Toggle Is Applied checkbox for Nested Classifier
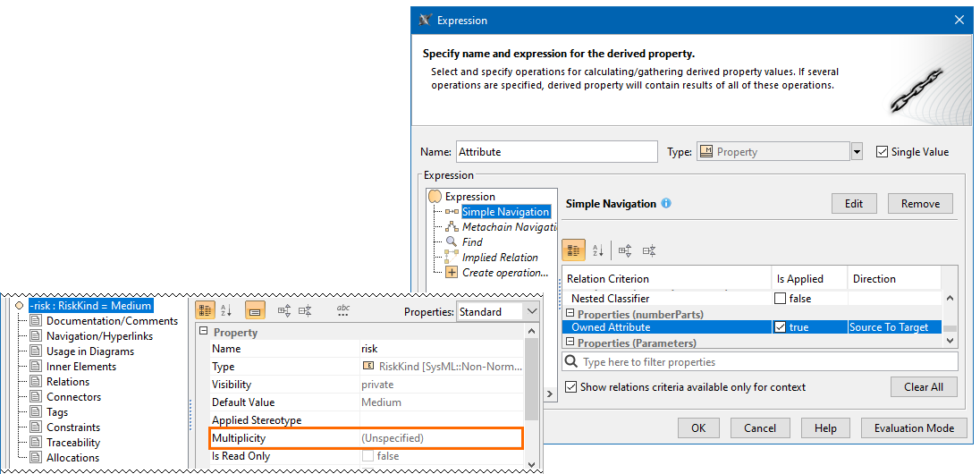 [x=780, y=299]
